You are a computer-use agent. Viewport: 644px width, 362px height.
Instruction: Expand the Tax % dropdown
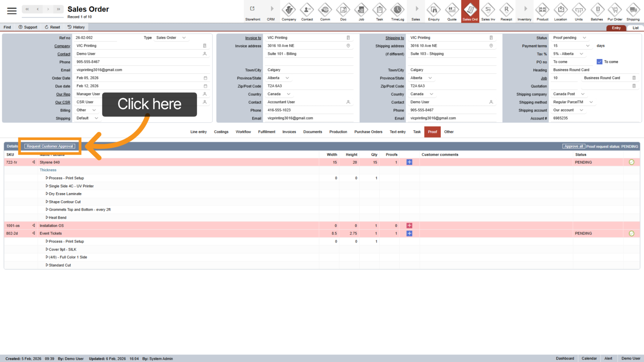point(582,54)
